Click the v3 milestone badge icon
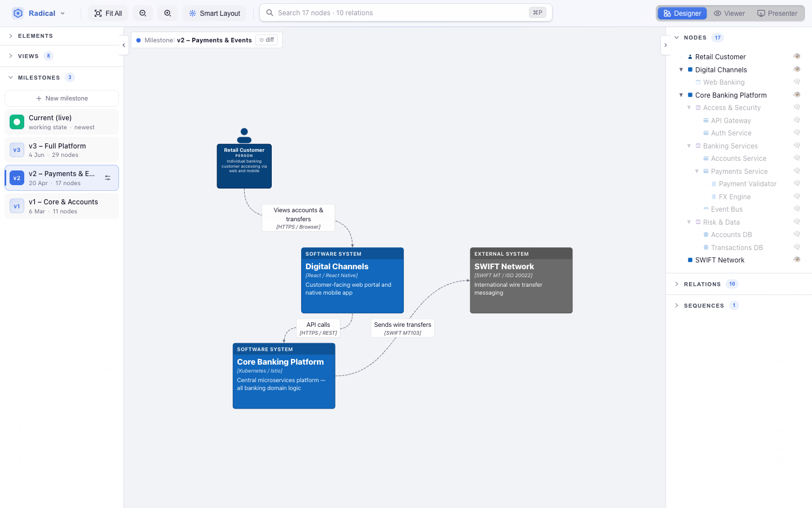This screenshot has height=508, width=812. tap(17, 150)
